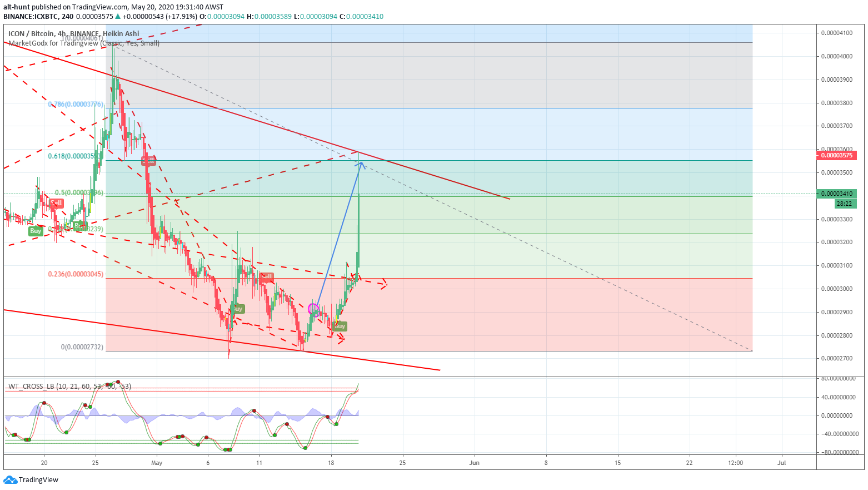Click the 0.236(0.00003045) Fibonacci level label
This screenshot has width=868, height=490.
(76, 274)
